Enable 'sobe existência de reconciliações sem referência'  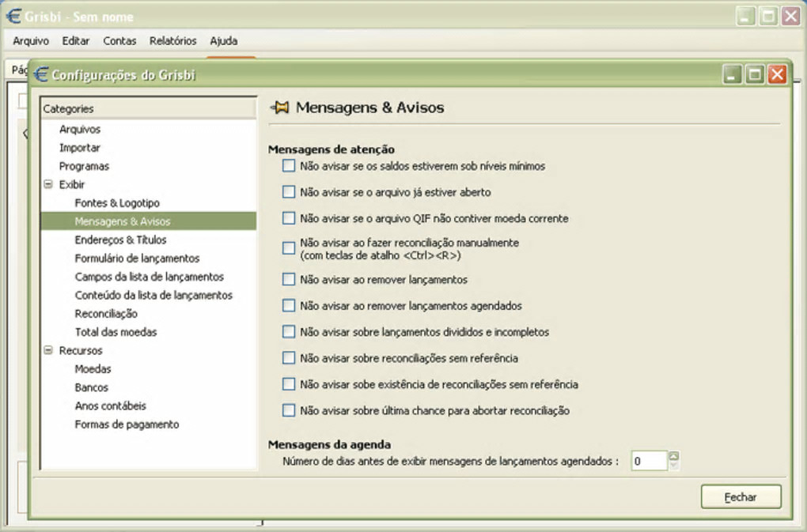(x=289, y=384)
